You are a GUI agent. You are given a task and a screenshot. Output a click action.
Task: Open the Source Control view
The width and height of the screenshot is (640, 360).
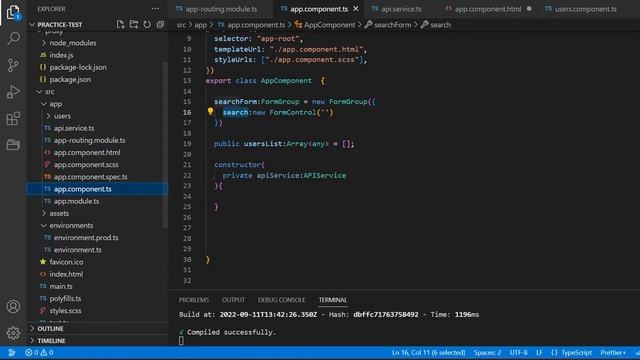[x=13, y=65]
